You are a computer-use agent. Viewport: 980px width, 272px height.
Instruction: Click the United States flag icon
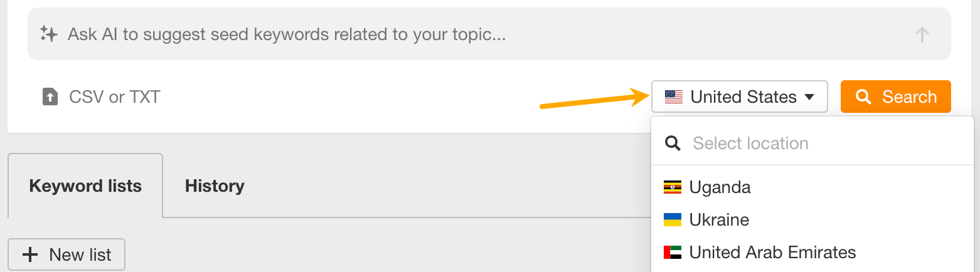click(673, 97)
